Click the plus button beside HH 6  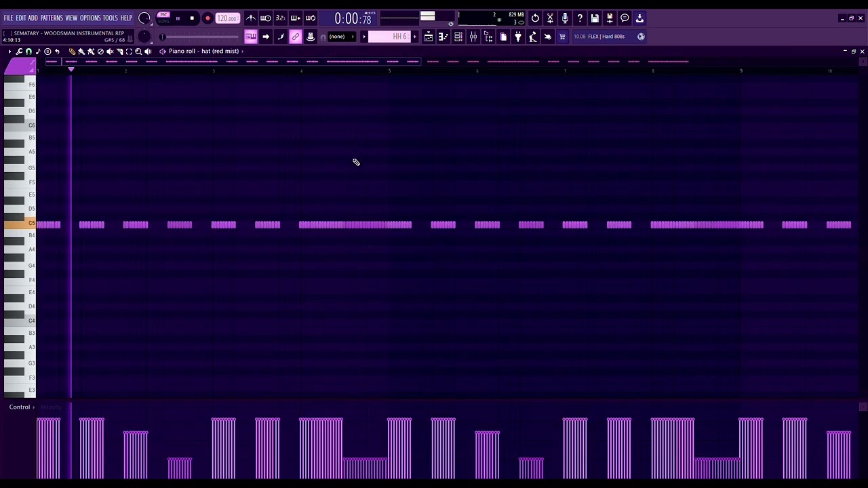click(x=415, y=37)
